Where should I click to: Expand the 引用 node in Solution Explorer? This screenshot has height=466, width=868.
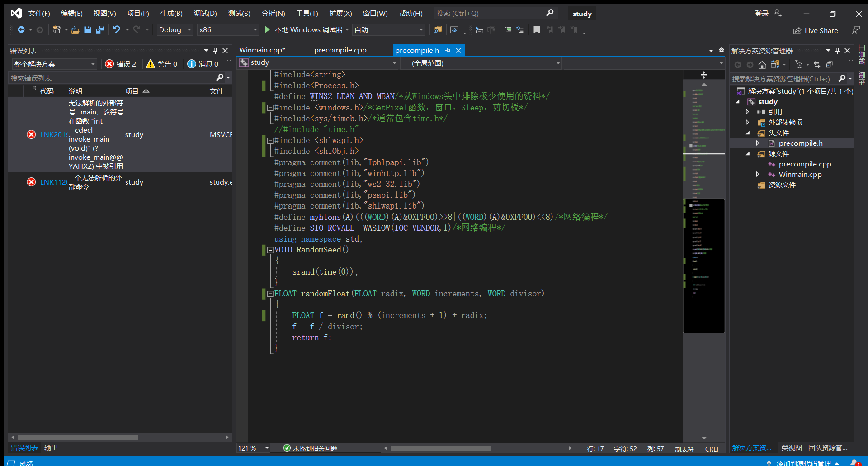pyautogui.click(x=748, y=112)
